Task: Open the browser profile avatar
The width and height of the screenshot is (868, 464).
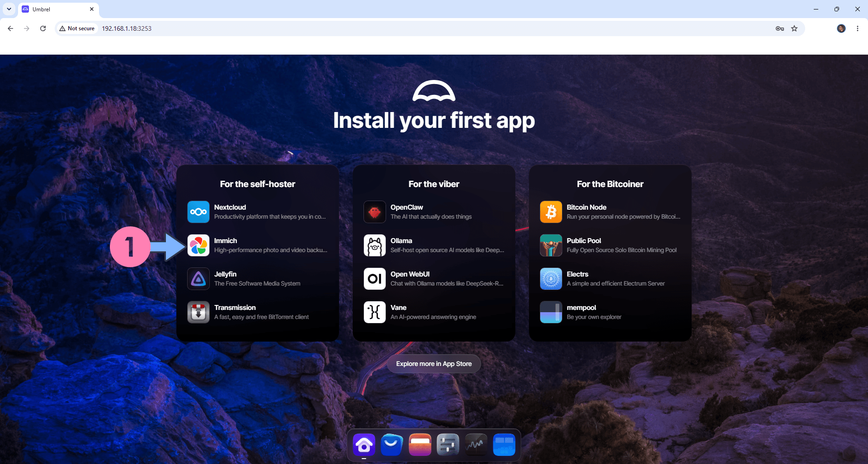Action: (x=841, y=28)
